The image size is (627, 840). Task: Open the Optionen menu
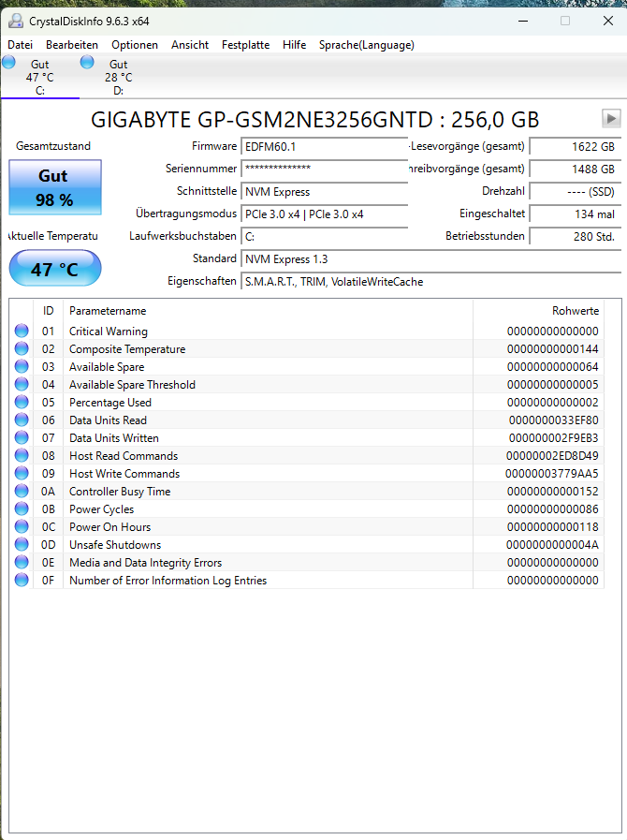point(135,45)
